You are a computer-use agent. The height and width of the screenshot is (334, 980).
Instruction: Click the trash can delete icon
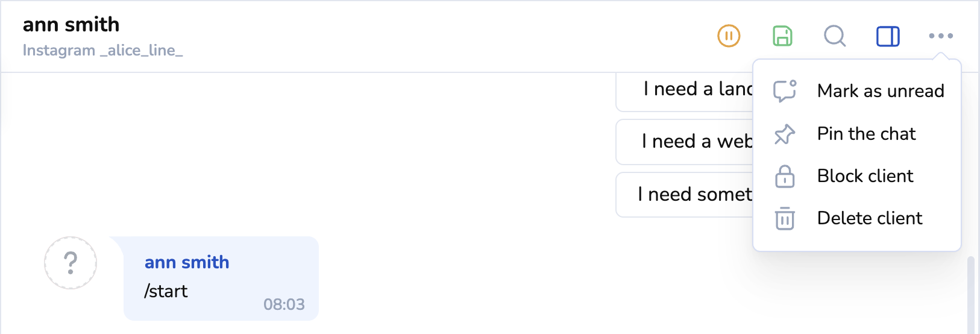tap(785, 218)
